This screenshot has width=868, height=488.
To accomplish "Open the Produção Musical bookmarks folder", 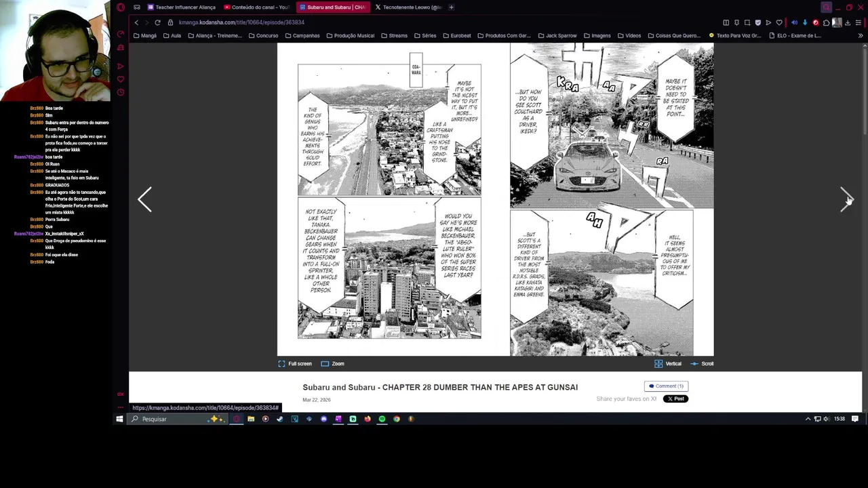I will pos(350,35).
